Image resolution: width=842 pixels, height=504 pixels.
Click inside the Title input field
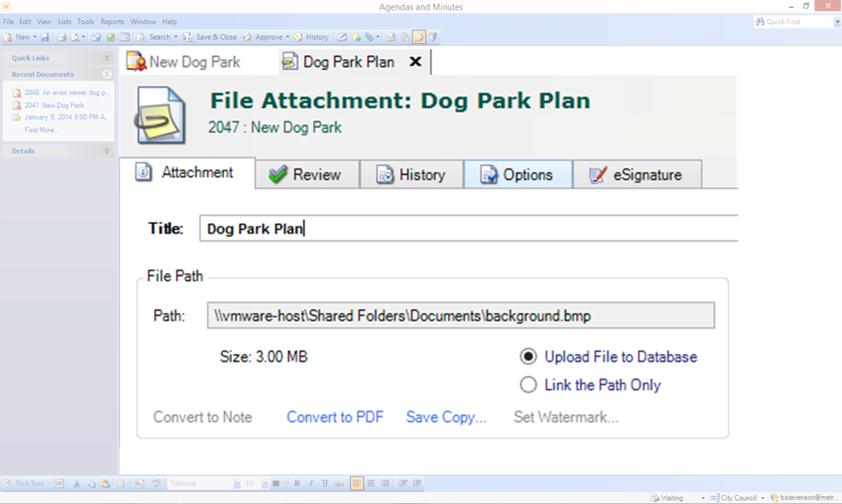(x=389, y=227)
